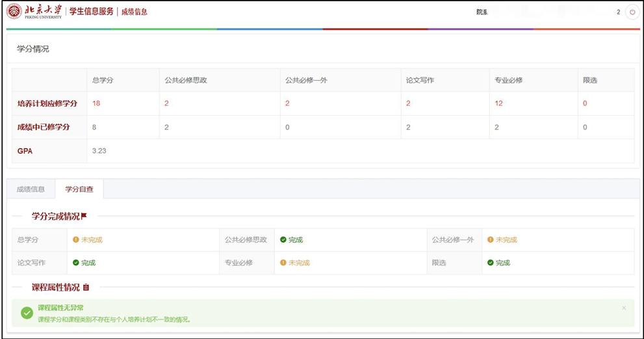This screenshot has height=339, width=644.
Task: Click the required total credits value 18
Action: [96, 103]
